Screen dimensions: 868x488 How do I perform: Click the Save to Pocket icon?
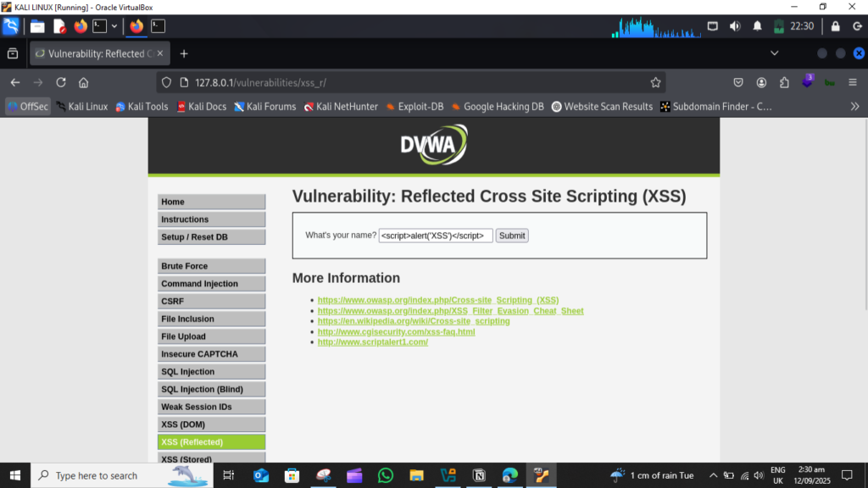738,82
